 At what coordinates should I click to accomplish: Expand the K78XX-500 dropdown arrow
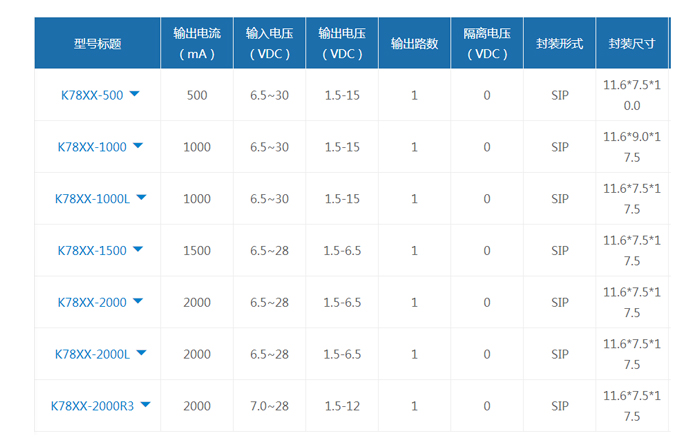pos(134,94)
